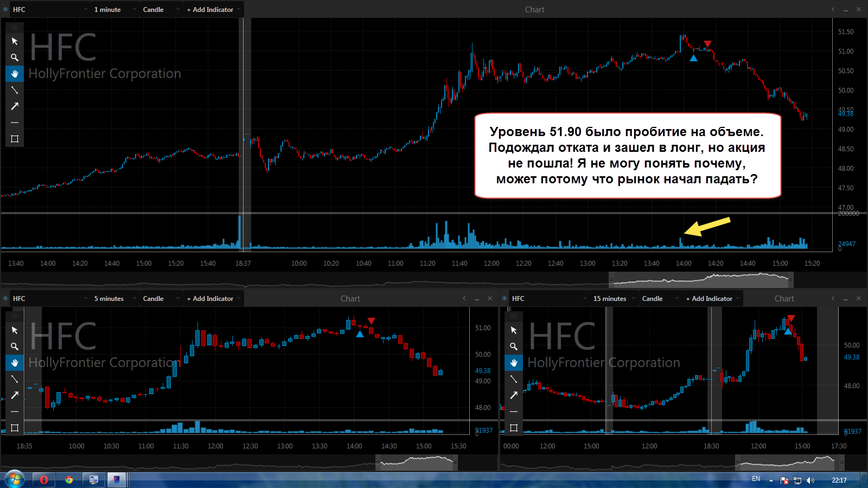Viewport: 868px width, 488px height.
Task: Select the zoom magnifier tool in the 1 minute chart
Action: click(x=15, y=57)
